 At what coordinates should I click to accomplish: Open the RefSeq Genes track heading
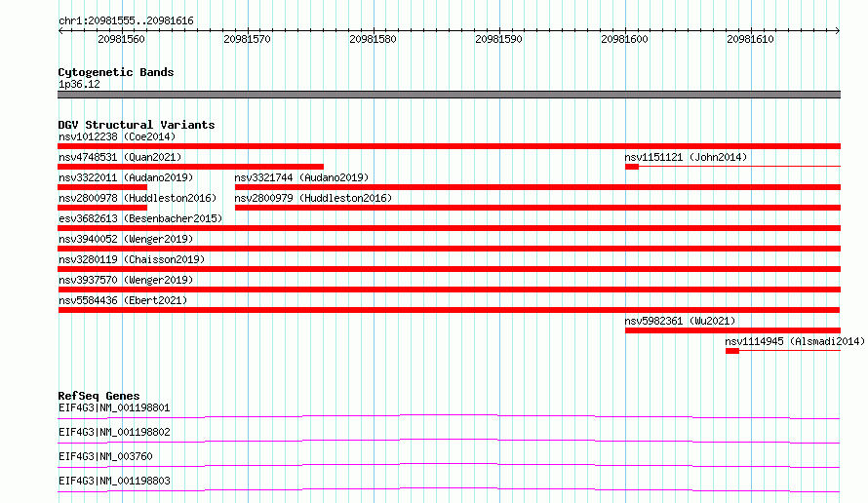click(99, 396)
